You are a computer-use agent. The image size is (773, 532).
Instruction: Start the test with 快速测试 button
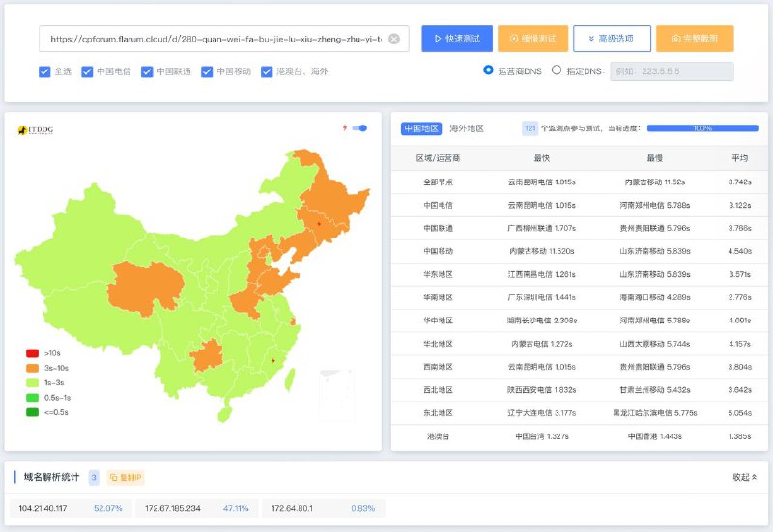pyautogui.click(x=457, y=39)
